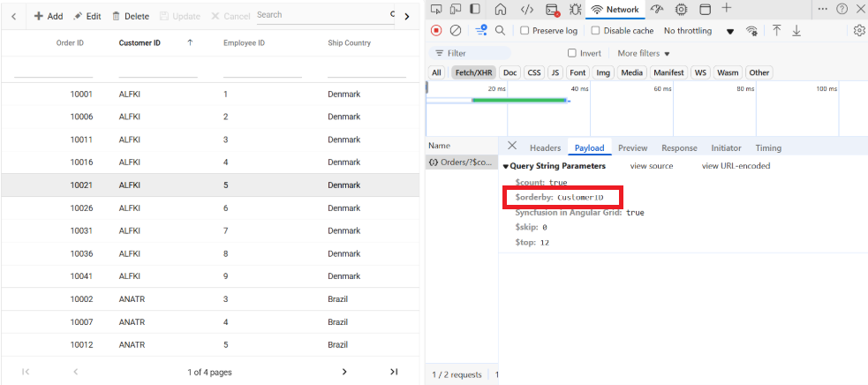Click the Delete button in grid toolbar
This screenshot has width=868, height=385.
point(131,16)
